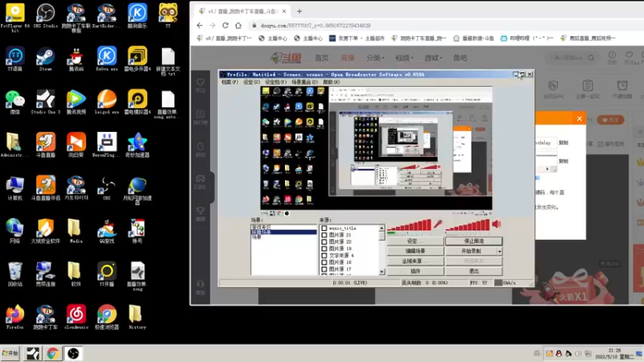Viewport: 644px width, 362px height.
Task: Open the 档案(F) menu in OBS
Action: tap(229, 82)
